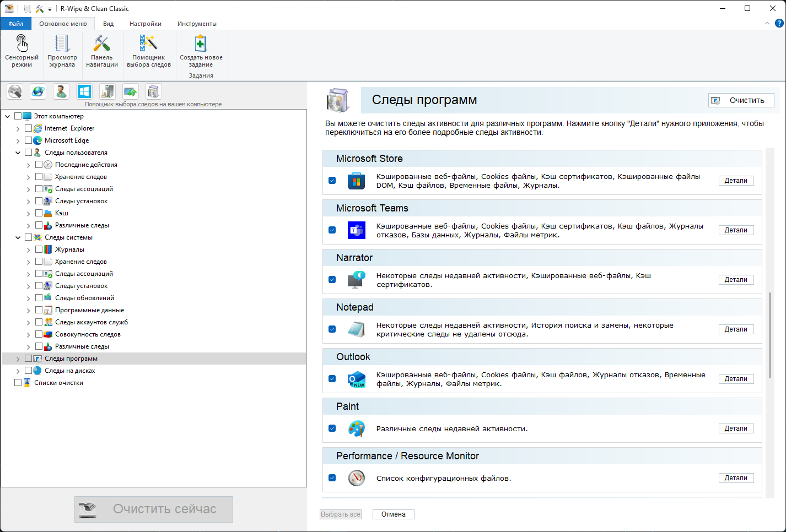Click the user traces toolbar icon
Image resolution: width=786 pixels, height=532 pixels.
(x=61, y=91)
